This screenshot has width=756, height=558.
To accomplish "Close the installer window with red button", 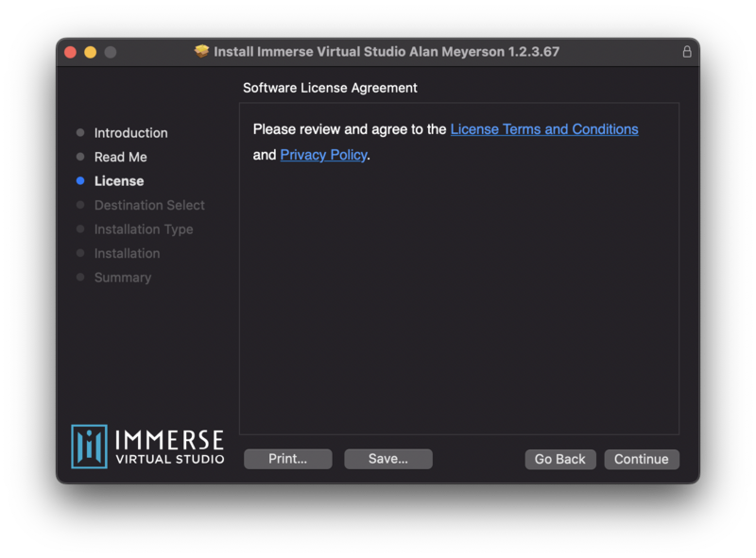I will pos(70,52).
